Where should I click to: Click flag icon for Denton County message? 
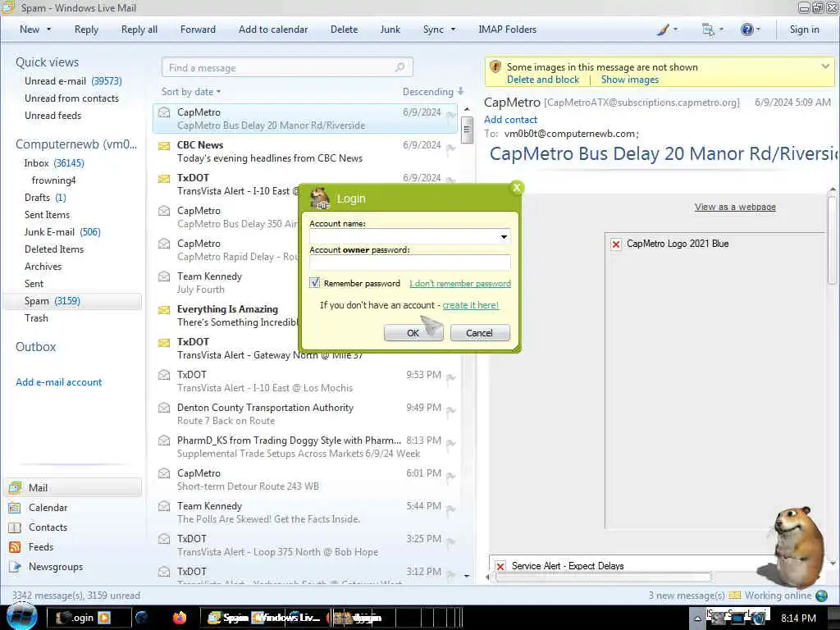[451, 411]
